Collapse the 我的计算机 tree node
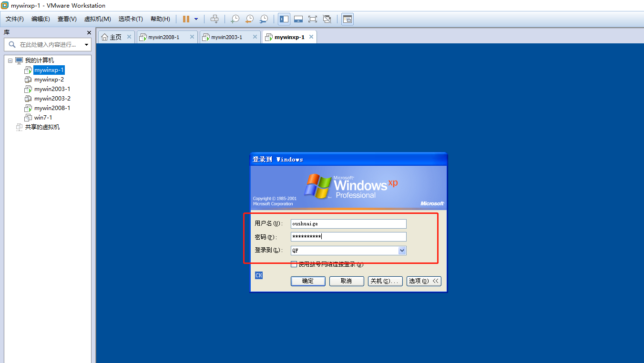 (x=10, y=60)
